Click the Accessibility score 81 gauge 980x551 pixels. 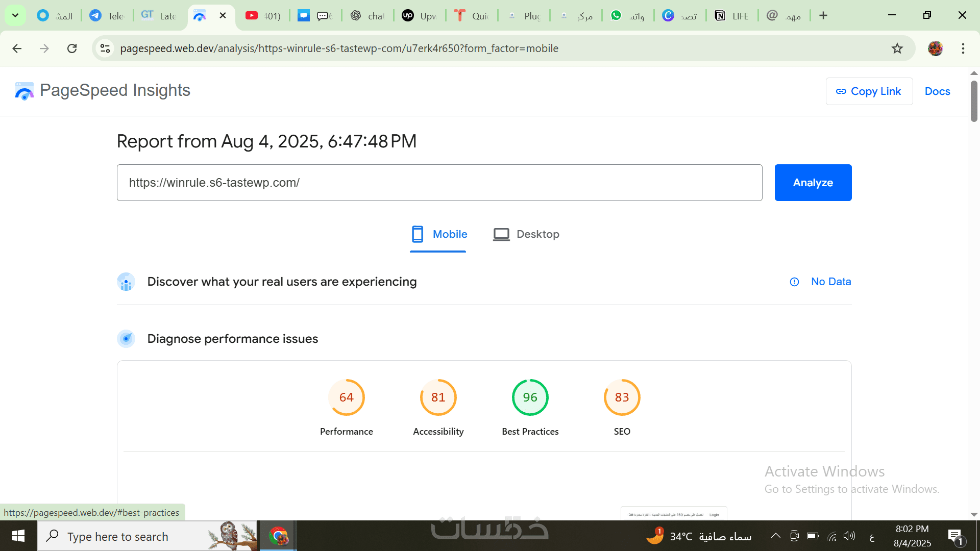438,397
